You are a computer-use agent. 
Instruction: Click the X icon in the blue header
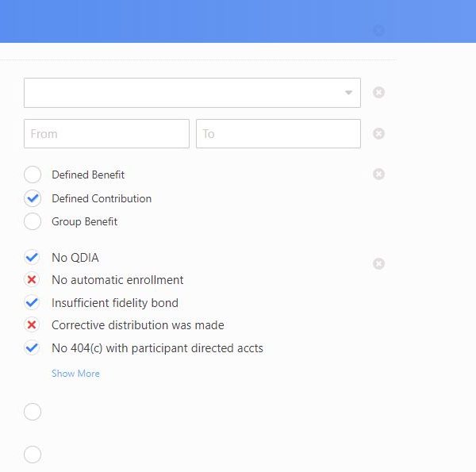378,30
